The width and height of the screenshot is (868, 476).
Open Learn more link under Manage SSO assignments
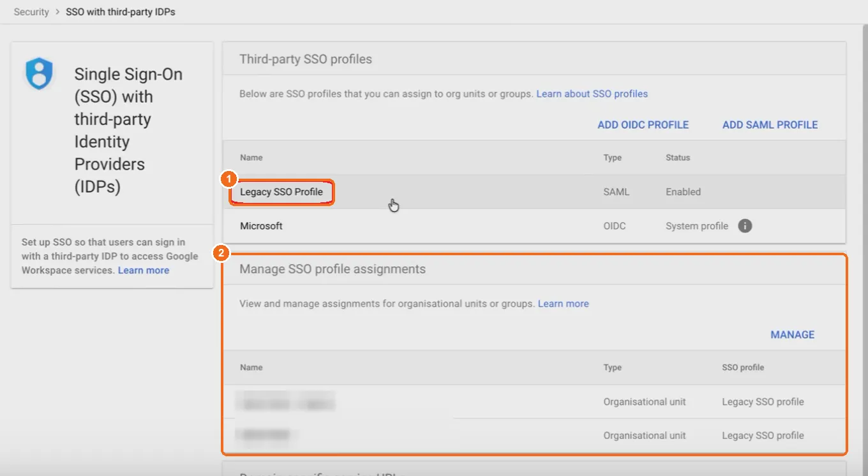pyautogui.click(x=563, y=304)
